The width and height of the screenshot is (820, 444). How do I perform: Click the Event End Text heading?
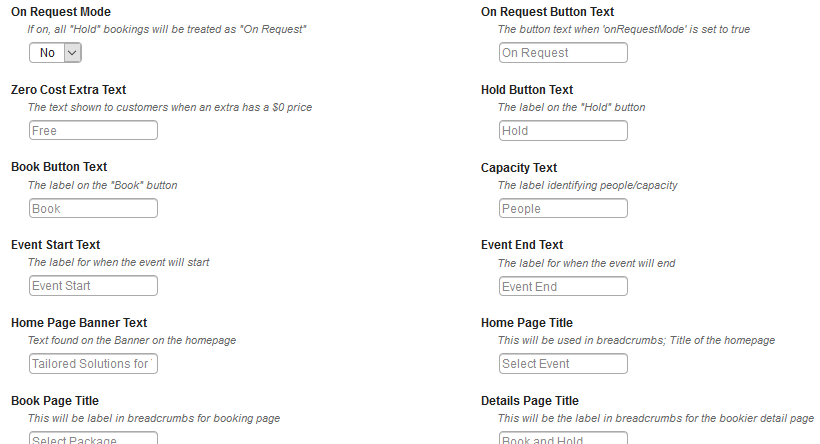point(522,245)
